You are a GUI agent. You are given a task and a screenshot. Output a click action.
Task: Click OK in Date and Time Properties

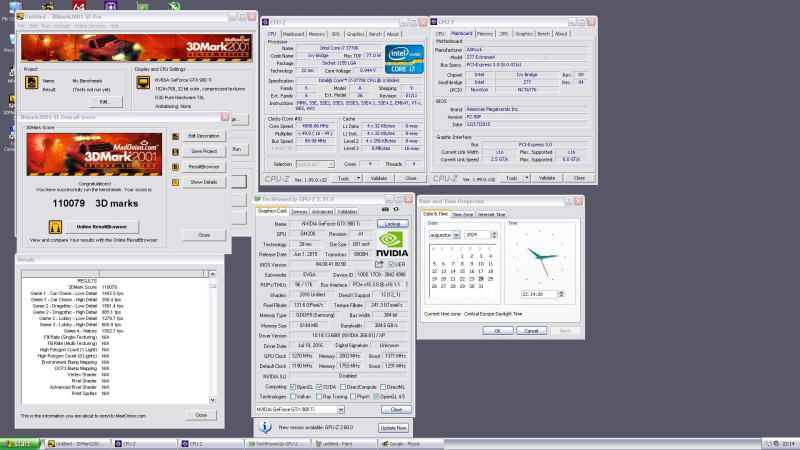(x=497, y=331)
